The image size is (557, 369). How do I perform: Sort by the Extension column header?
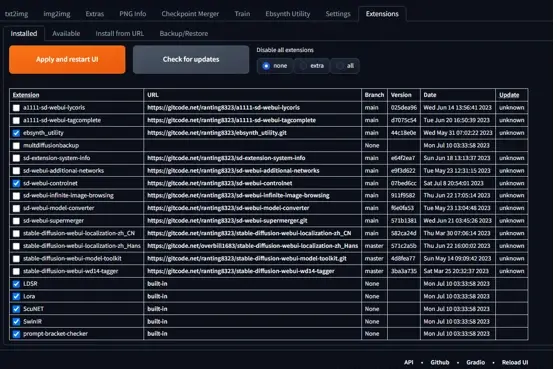26,95
